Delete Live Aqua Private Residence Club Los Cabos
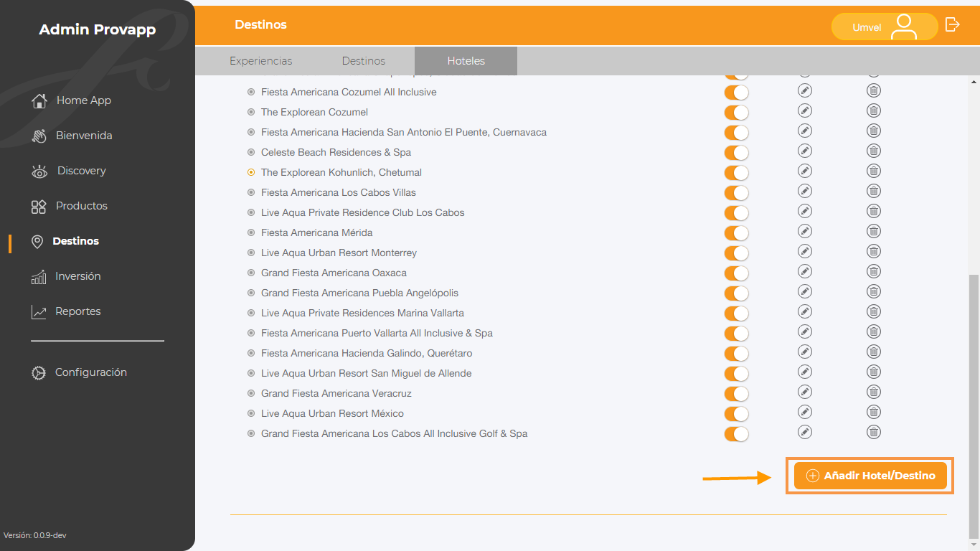The width and height of the screenshot is (980, 551). click(874, 211)
